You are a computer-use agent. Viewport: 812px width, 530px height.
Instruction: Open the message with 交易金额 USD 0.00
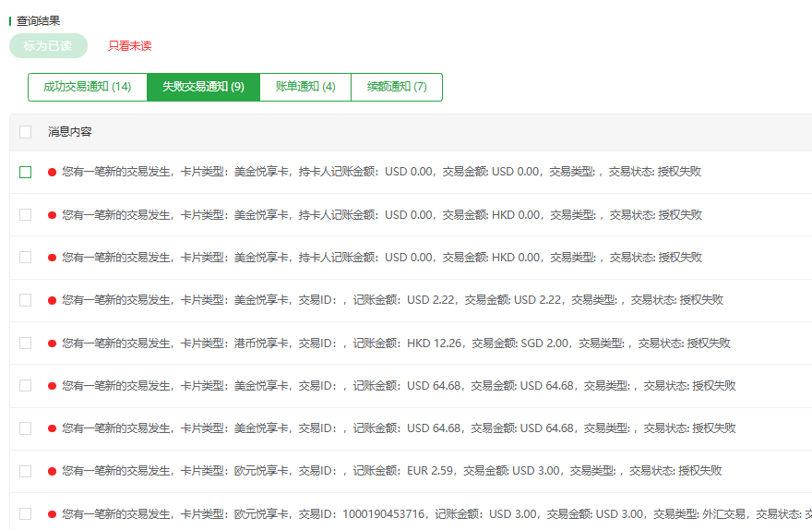click(x=382, y=172)
